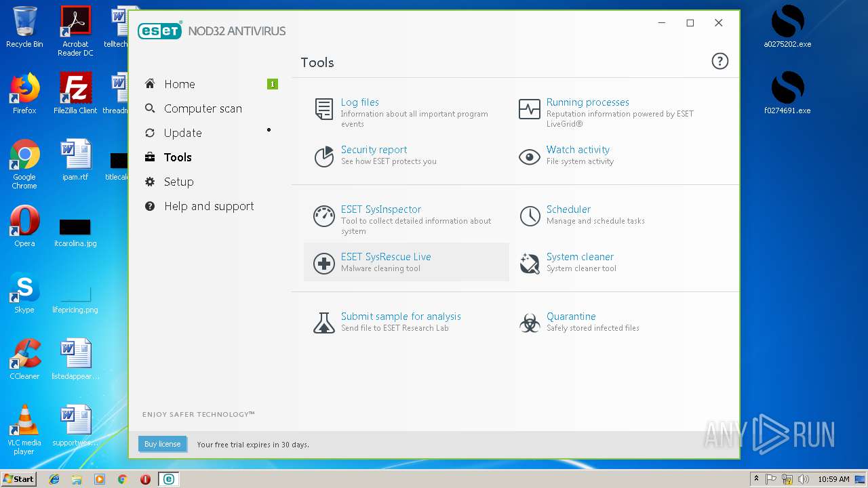Click the Home notification badge
The height and width of the screenshot is (488, 868).
tap(273, 84)
